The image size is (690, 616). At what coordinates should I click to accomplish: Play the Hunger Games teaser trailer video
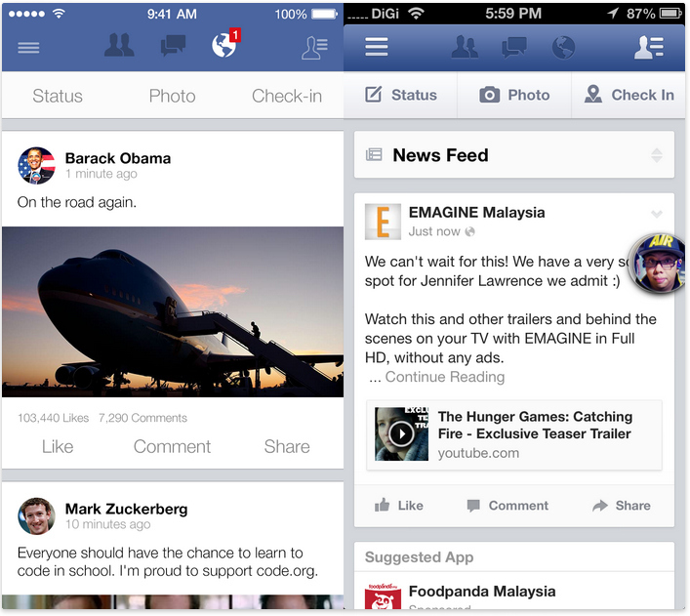click(x=401, y=434)
